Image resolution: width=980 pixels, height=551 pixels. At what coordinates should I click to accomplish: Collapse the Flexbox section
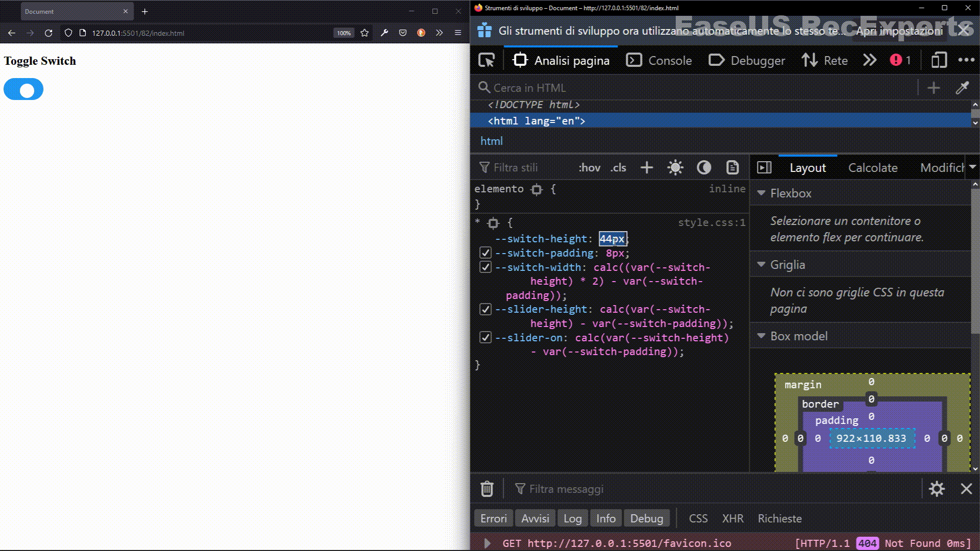(x=761, y=193)
